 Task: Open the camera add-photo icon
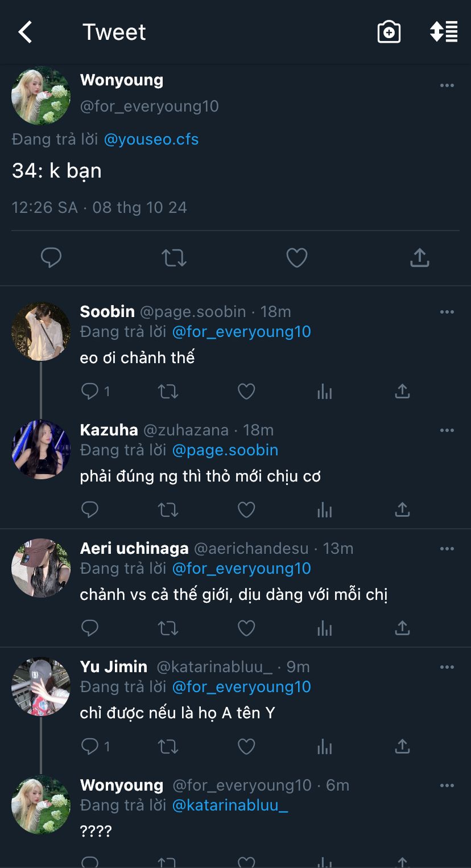[389, 32]
